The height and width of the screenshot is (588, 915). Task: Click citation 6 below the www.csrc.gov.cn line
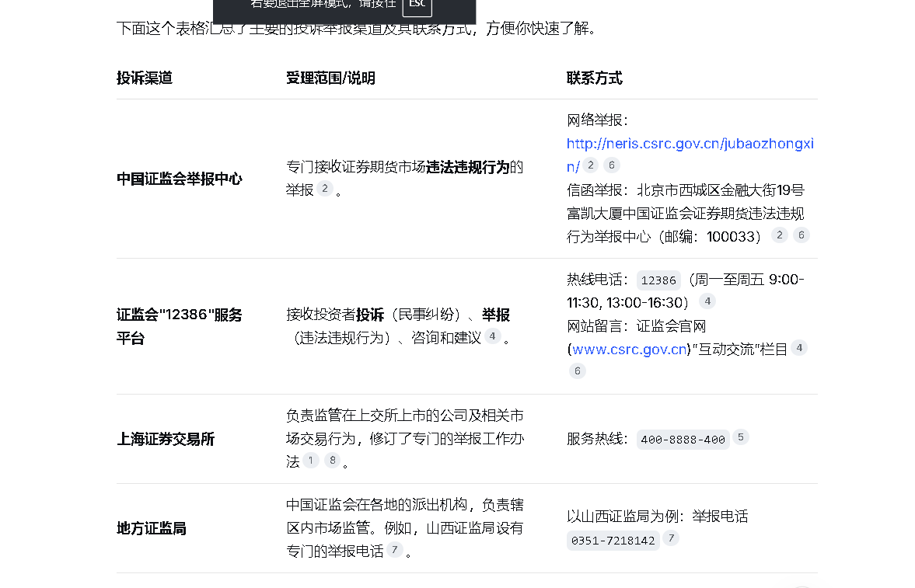pos(577,371)
